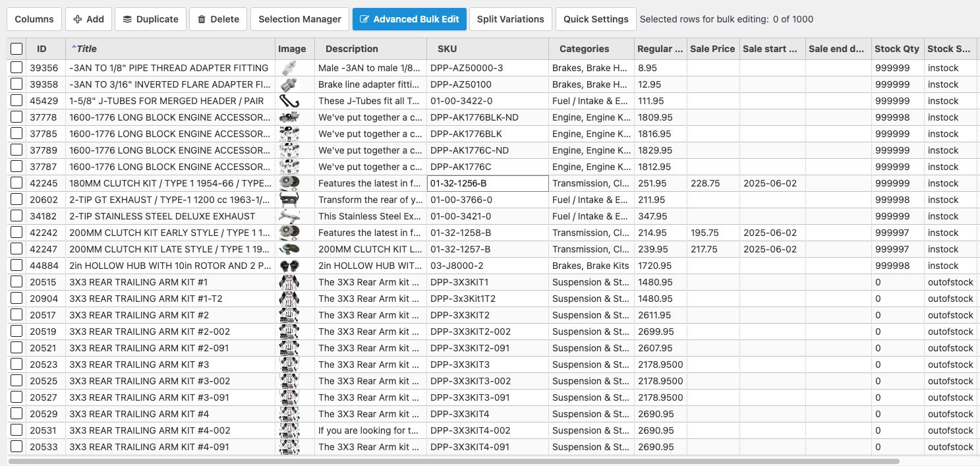Click sale price cell 217.75
The height and width of the screenshot is (466, 980).
click(x=713, y=249)
